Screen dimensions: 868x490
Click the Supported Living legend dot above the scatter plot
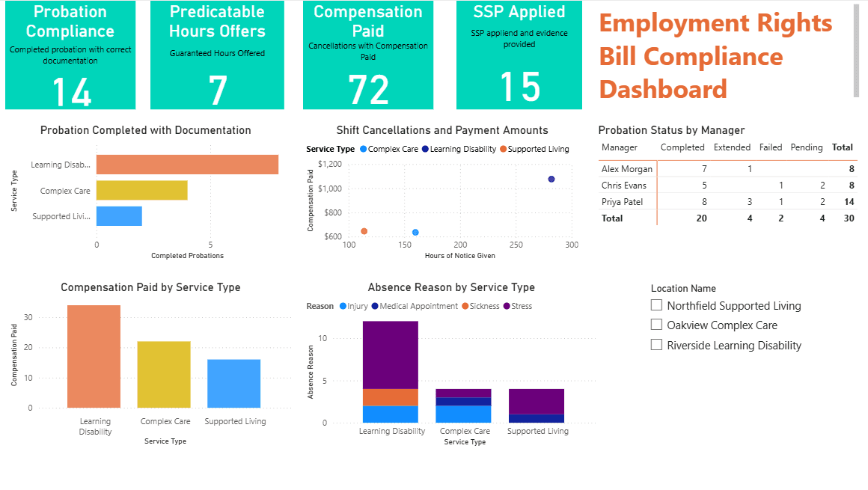coord(504,149)
